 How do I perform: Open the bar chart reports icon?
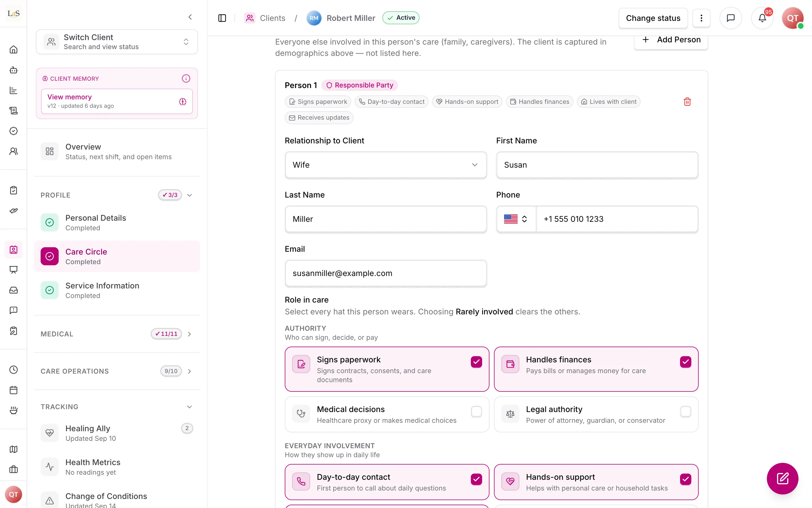click(14, 90)
